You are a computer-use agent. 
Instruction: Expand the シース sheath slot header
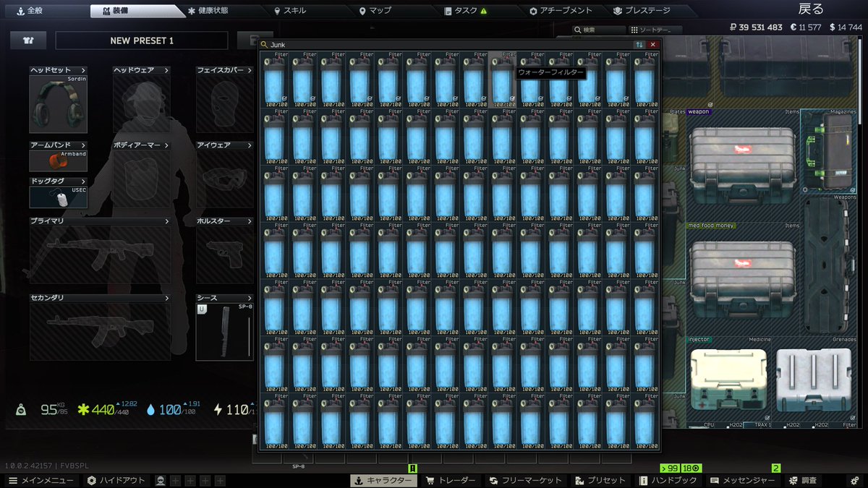click(225, 297)
